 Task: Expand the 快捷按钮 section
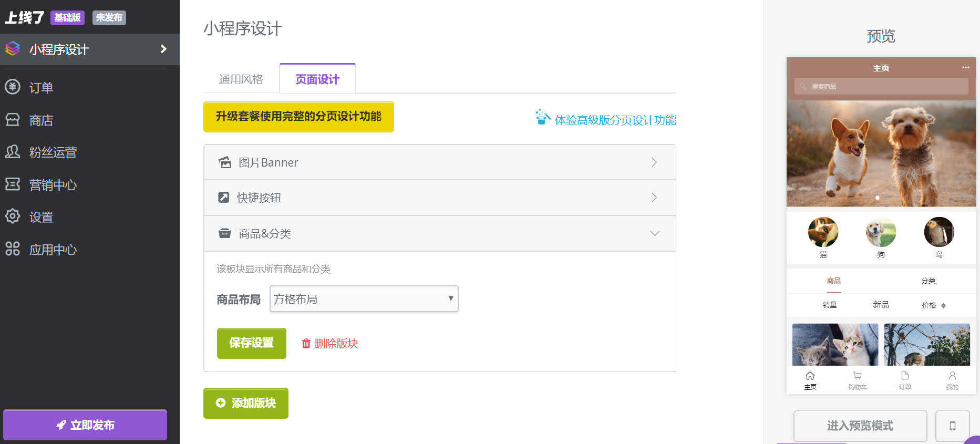click(439, 198)
